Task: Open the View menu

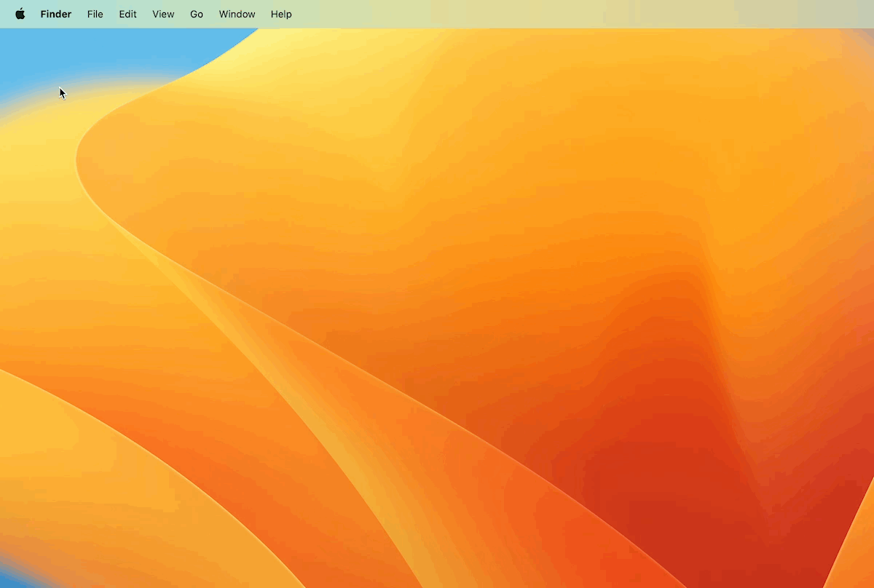Action: (x=163, y=14)
